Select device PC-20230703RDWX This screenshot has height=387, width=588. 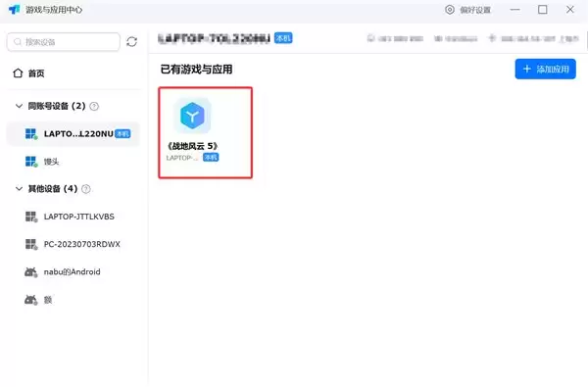tap(73, 244)
